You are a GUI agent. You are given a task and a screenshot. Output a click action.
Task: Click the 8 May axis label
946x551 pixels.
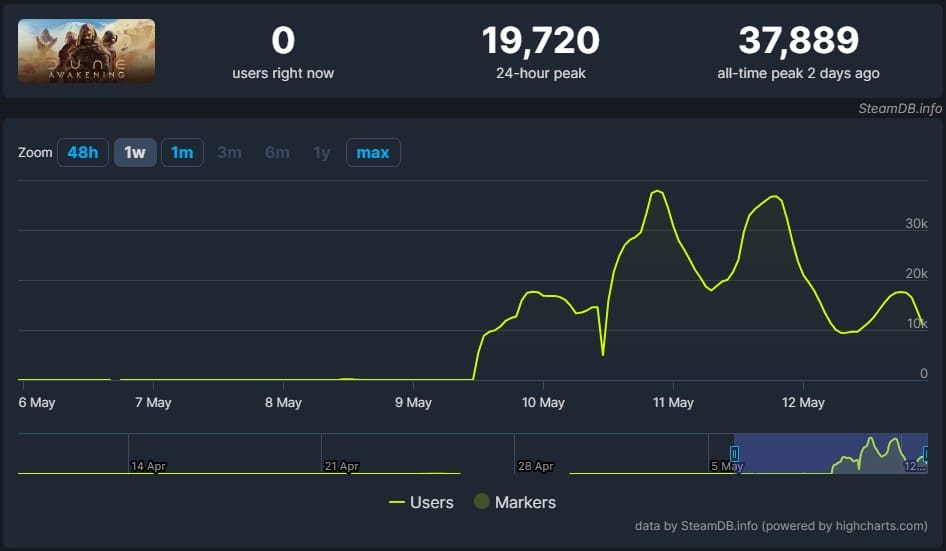(x=283, y=403)
